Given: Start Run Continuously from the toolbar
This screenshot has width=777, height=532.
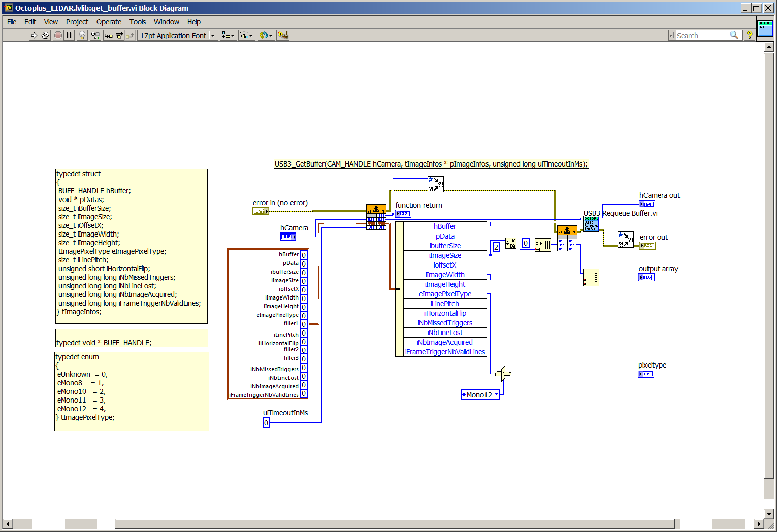Looking at the screenshot, I should click(x=45, y=36).
